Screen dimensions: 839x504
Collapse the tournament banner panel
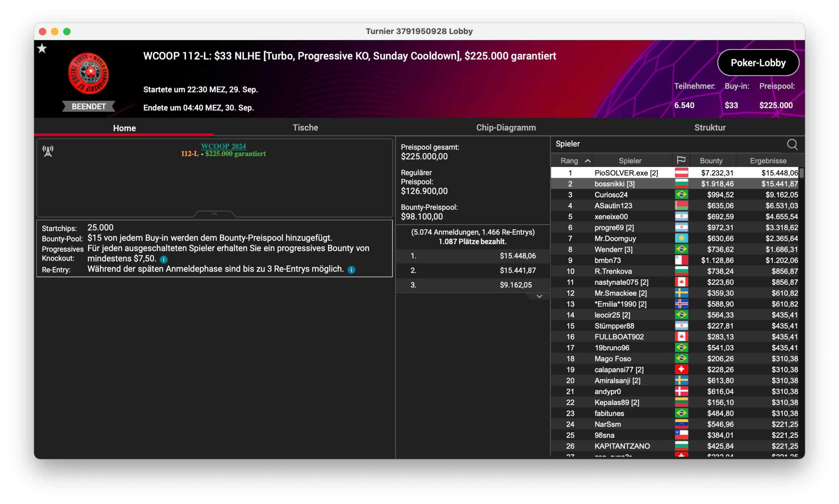click(214, 214)
